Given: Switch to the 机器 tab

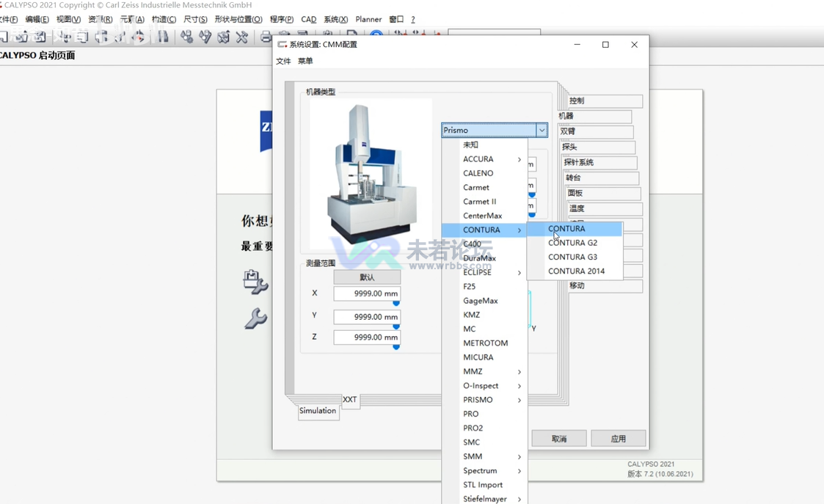Looking at the screenshot, I should 594,116.
